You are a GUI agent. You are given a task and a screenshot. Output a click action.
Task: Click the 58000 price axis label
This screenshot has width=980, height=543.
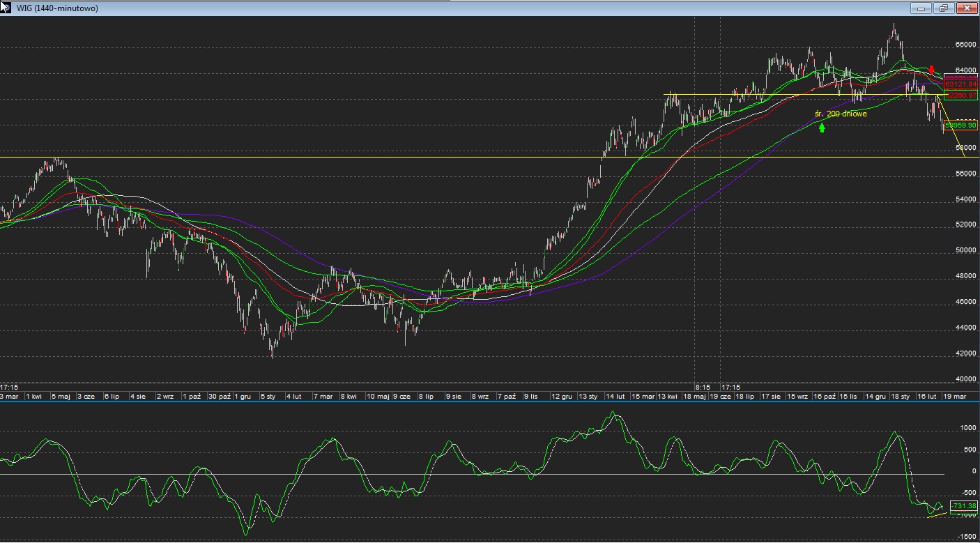click(965, 148)
